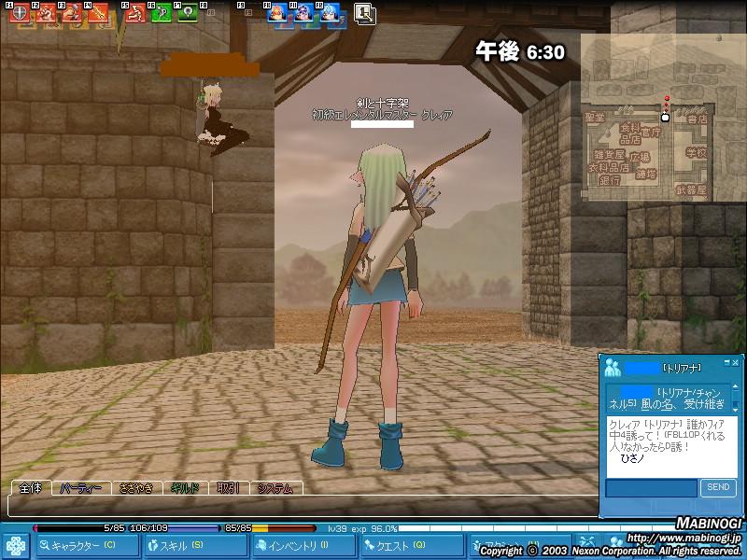
Task: Activate the F5 red kick skill icon
Action: point(134,13)
